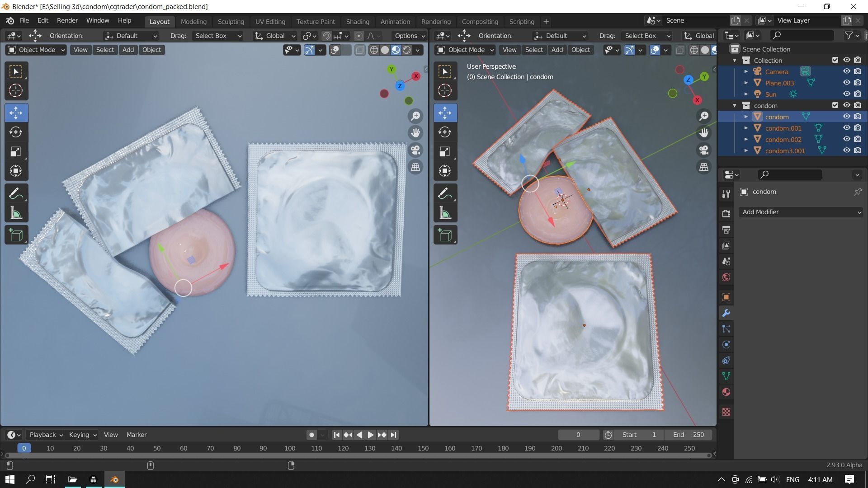Click the End frame field
Screen dimensions: 868x488
point(689,435)
